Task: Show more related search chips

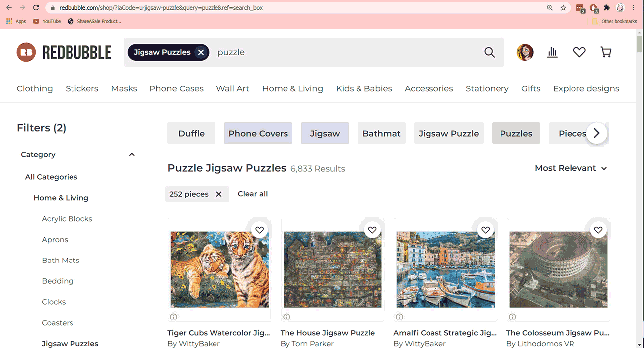Action: pyautogui.click(x=597, y=133)
